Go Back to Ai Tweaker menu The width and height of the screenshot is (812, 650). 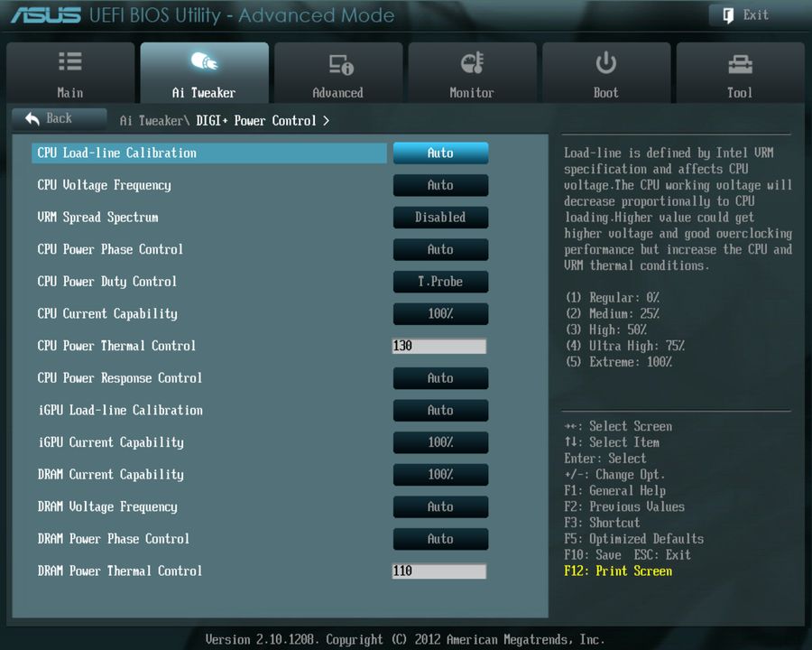60,118
